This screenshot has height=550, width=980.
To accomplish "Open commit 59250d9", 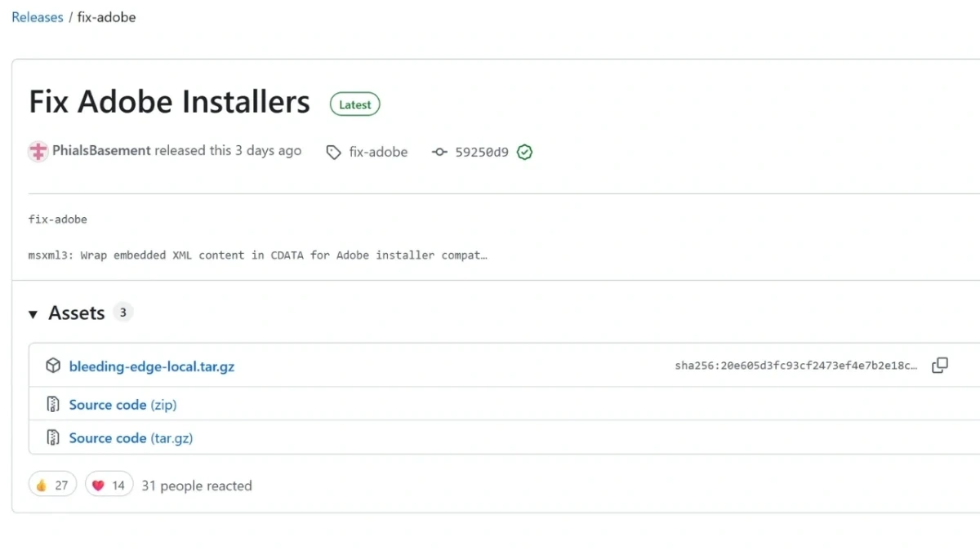I will tap(481, 152).
